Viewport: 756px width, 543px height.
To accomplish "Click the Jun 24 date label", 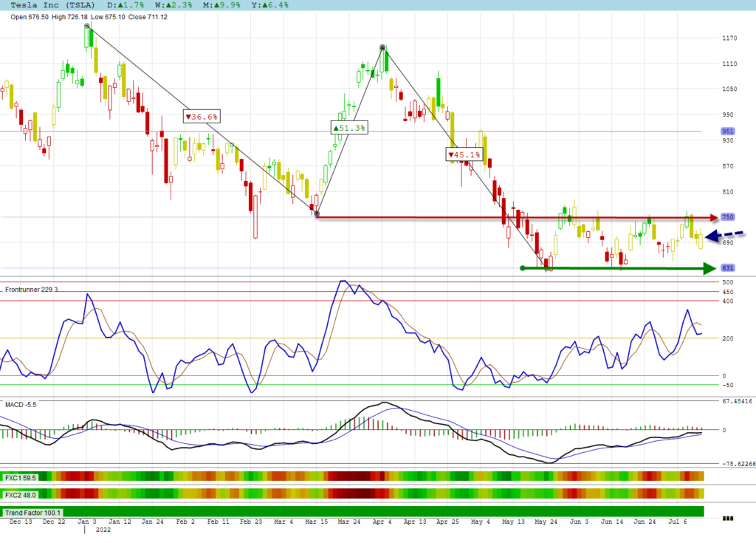I will 644,522.
